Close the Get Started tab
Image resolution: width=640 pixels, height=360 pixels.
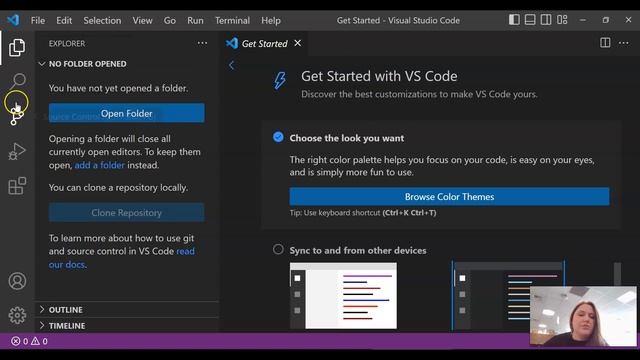pos(298,43)
